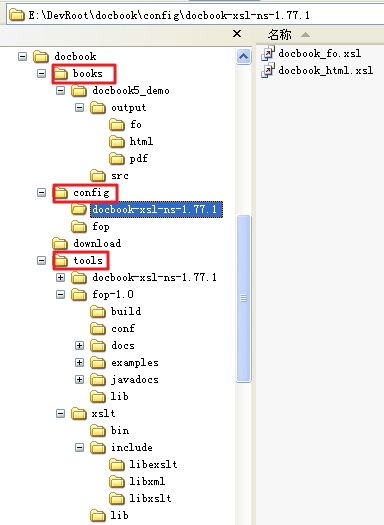Select the docbook_fo.xsl file name
This screenshot has width=384, height=525.
pyautogui.click(x=320, y=54)
